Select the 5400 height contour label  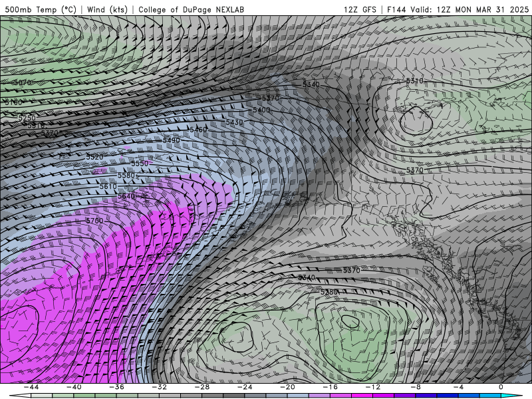(261, 110)
